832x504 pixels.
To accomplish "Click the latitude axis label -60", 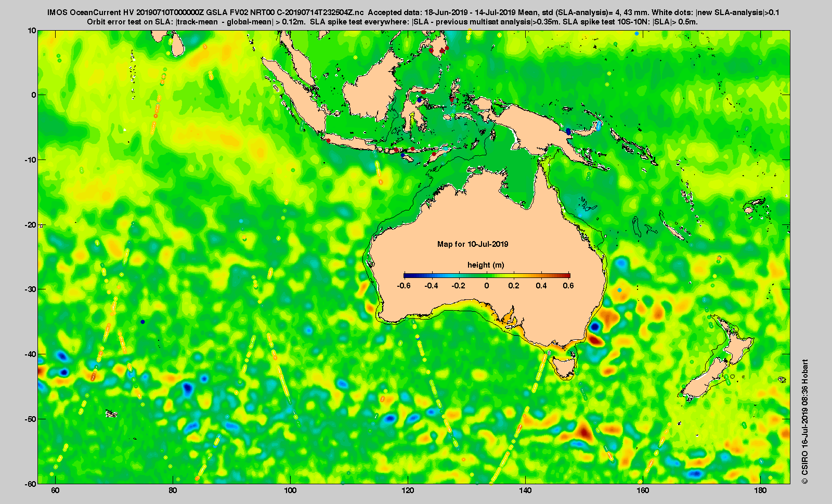I will tap(31, 483).
